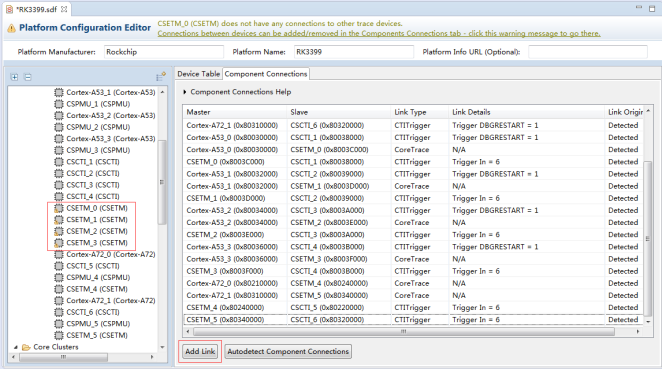The height and width of the screenshot is (369, 663).
Task: Select CSETM_0 warning chip icon
Action: click(x=59, y=208)
